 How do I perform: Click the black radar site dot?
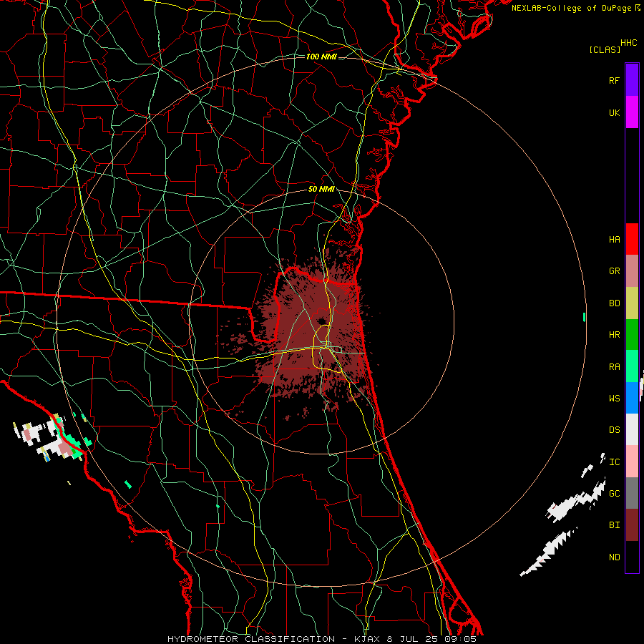pos(321,321)
